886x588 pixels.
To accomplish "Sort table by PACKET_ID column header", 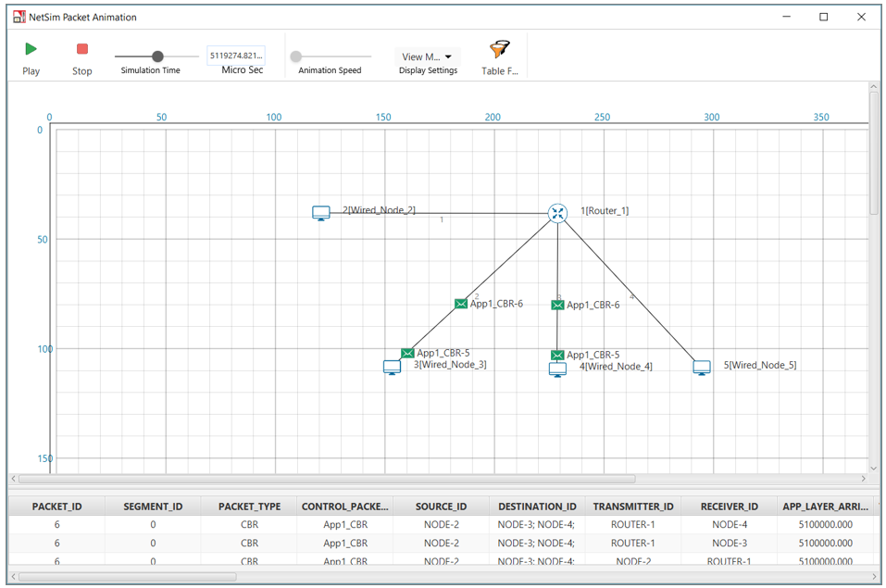I will click(57, 507).
